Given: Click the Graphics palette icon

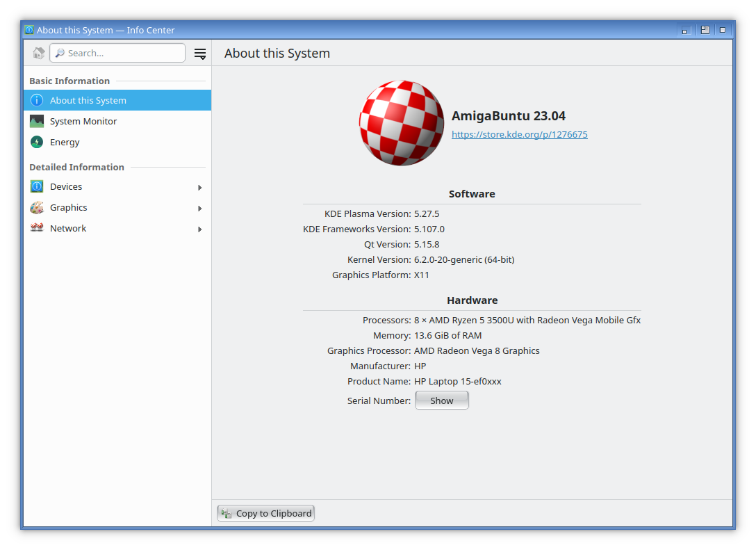Looking at the screenshot, I should (x=37, y=207).
